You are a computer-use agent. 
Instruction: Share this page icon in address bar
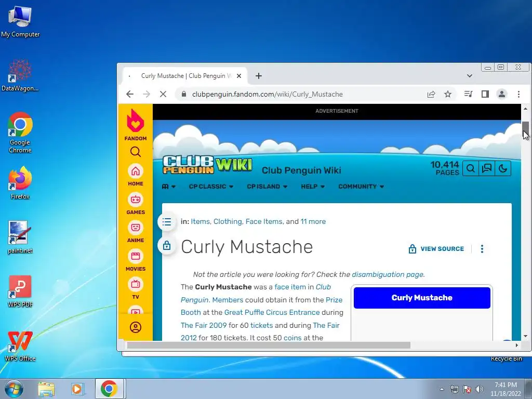click(x=431, y=94)
